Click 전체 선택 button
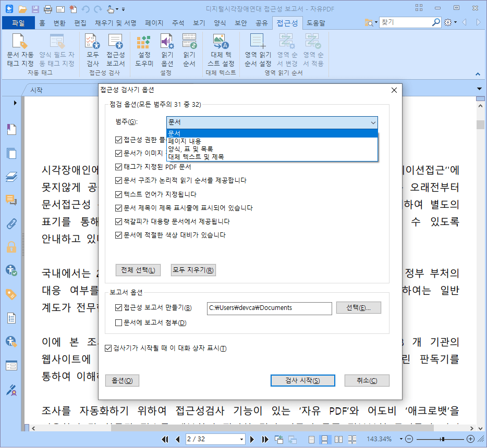This screenshot has width=487, height=448. point(138,270)
